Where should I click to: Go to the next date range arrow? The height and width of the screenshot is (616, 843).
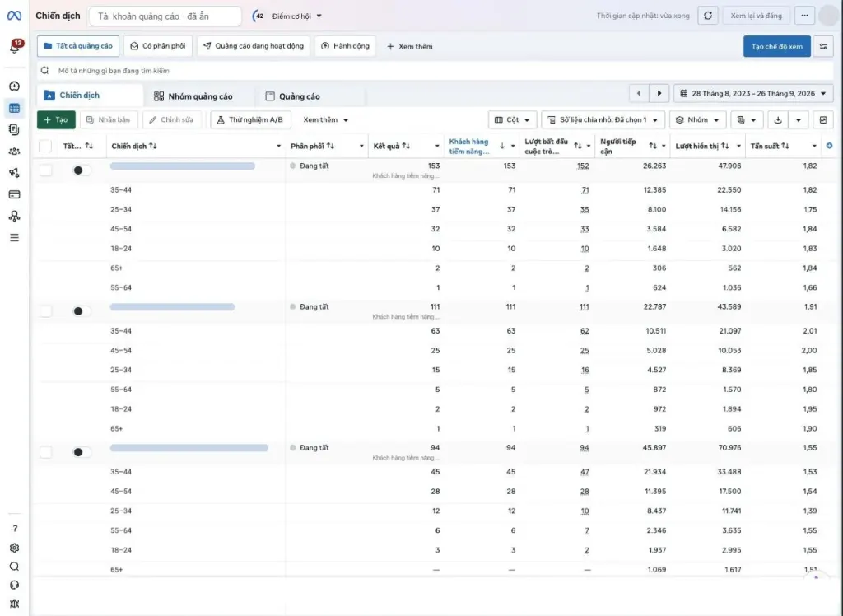[659, 93]
